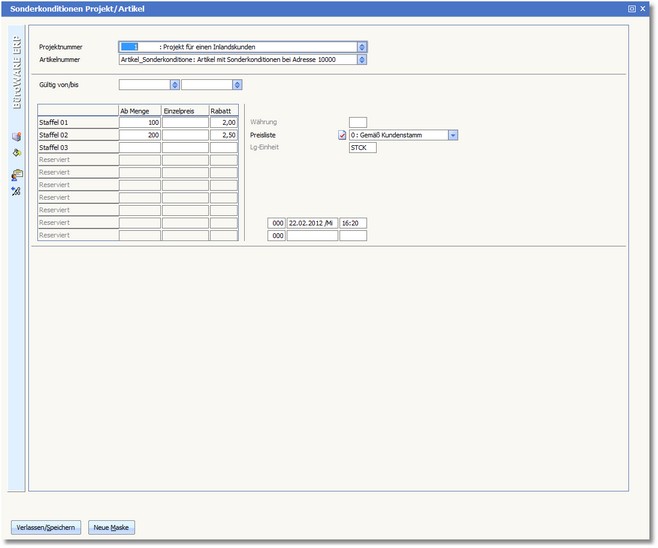Image resolution: width=658 pixels, height=548 pixels.
Task: Toggle the Preisliste checkbox
Action: point(342,135)
